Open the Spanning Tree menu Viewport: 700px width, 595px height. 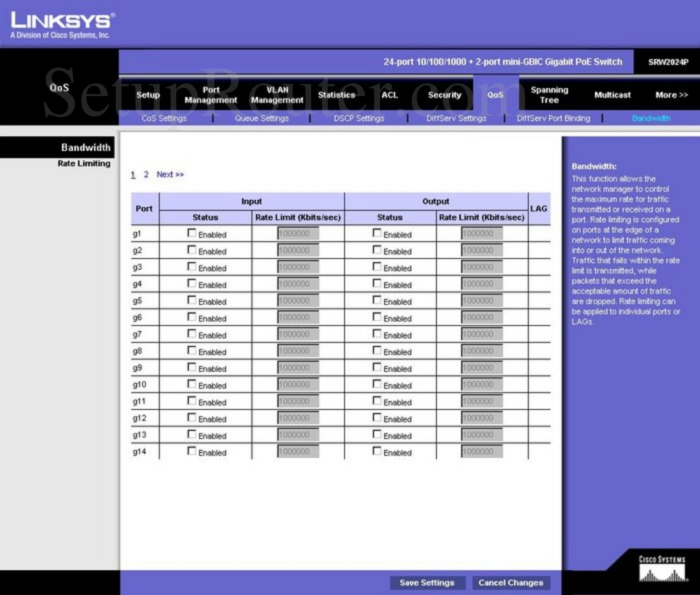(549, 94)
